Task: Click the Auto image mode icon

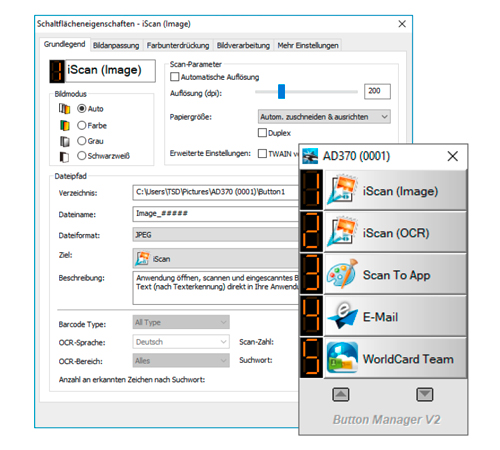Action: click(x=65, y=109)
